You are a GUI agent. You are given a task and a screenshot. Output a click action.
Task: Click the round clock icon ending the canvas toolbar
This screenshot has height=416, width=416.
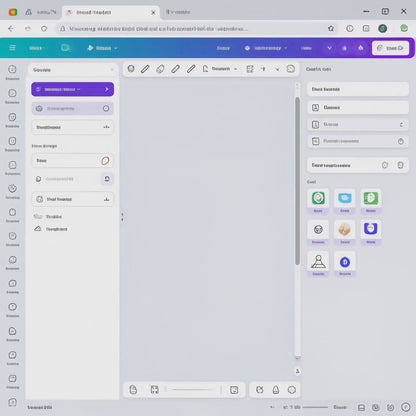[291, 69]
